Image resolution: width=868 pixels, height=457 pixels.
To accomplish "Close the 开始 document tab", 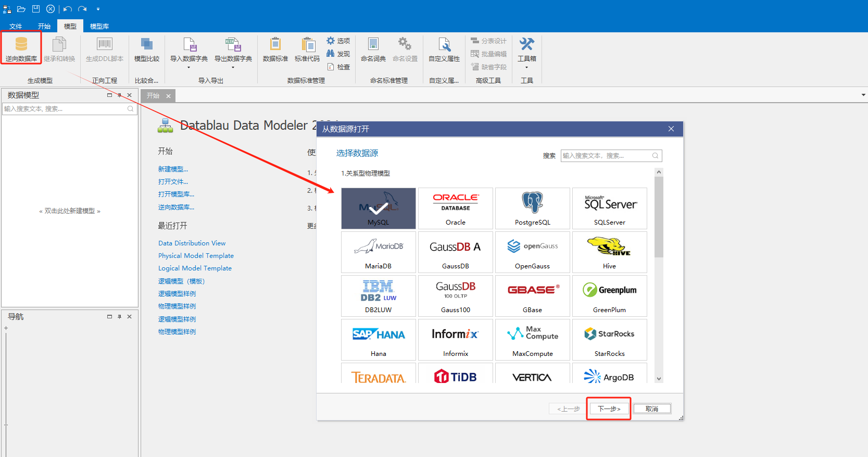I will click(168, 96).
